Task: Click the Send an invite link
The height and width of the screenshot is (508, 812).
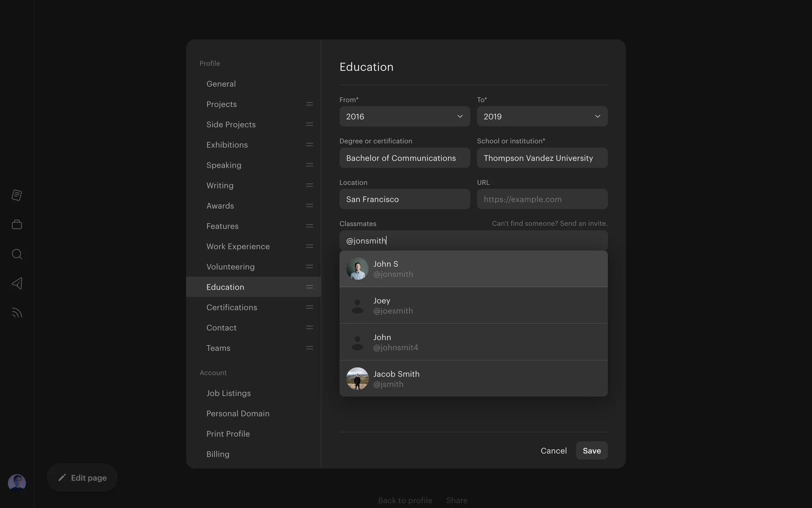Action: point(583,224)
